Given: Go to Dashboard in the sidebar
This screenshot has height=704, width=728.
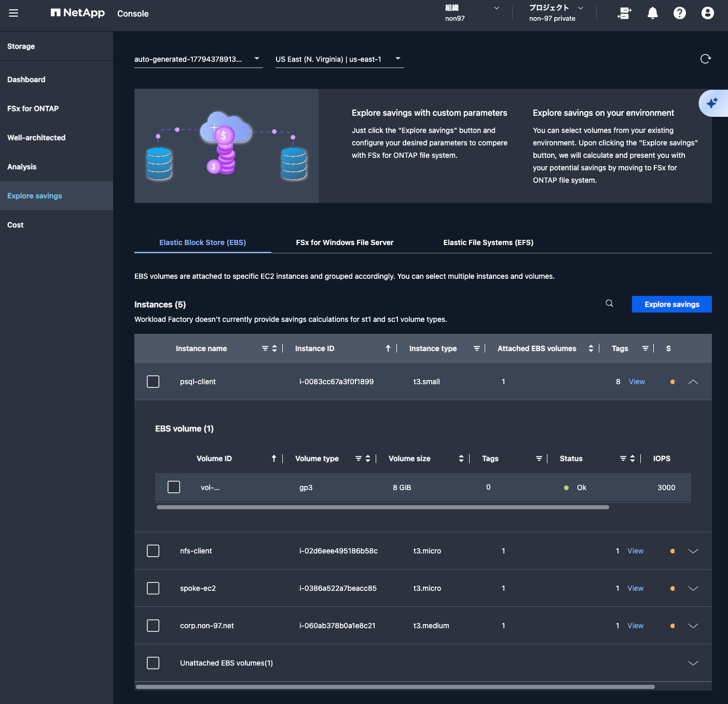Looking at the screenshot, I should pos(57,79).
